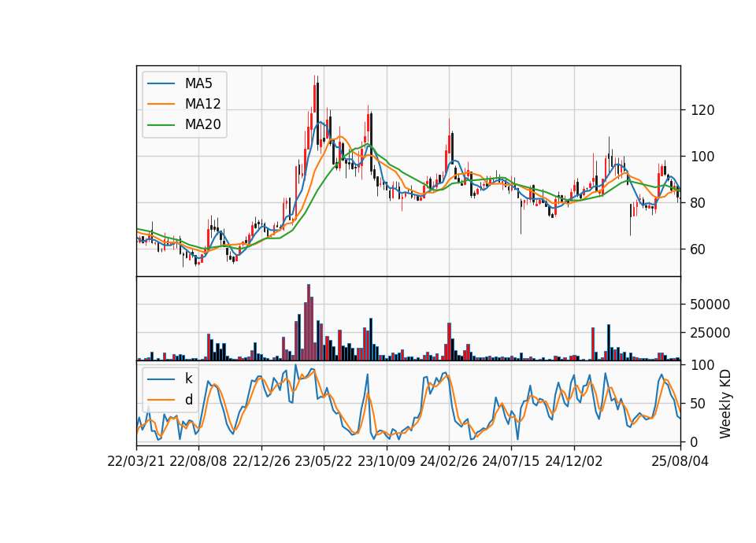The image size is (756, 543).
Task: Click the 24/12/02 date axis label
Action: click(x=574, y=461)
